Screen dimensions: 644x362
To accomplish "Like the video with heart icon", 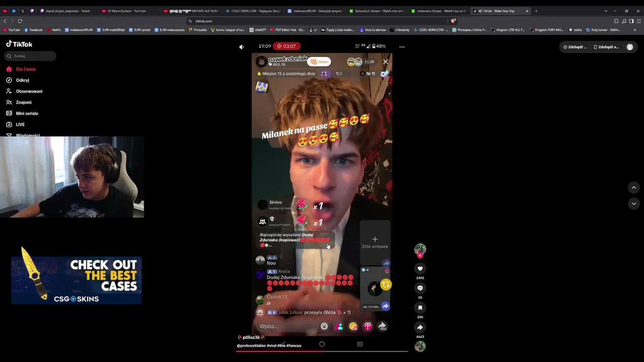I will pyautogui.click(x=420, y=268).
